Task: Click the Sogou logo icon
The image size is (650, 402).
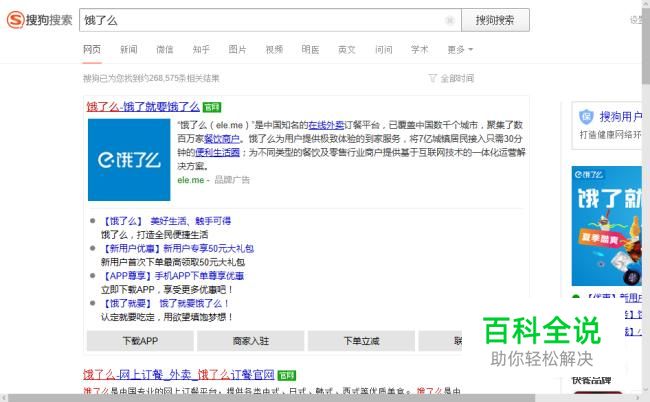Action: coord(15,20)
